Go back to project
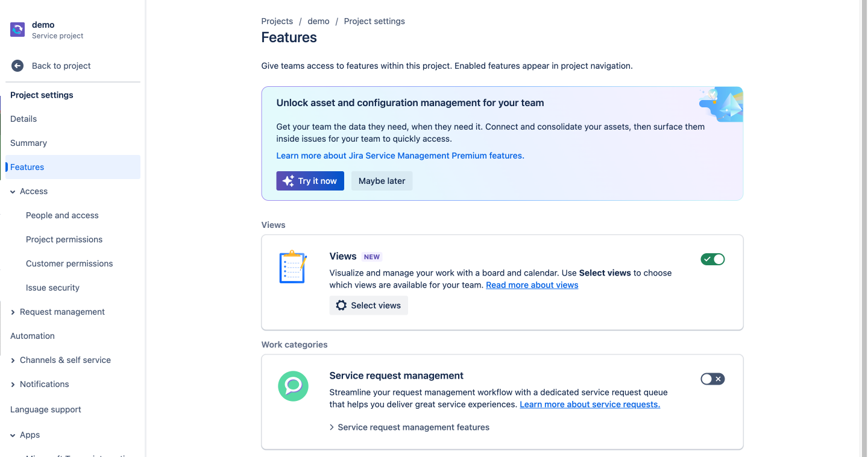 tap(73, 66)
